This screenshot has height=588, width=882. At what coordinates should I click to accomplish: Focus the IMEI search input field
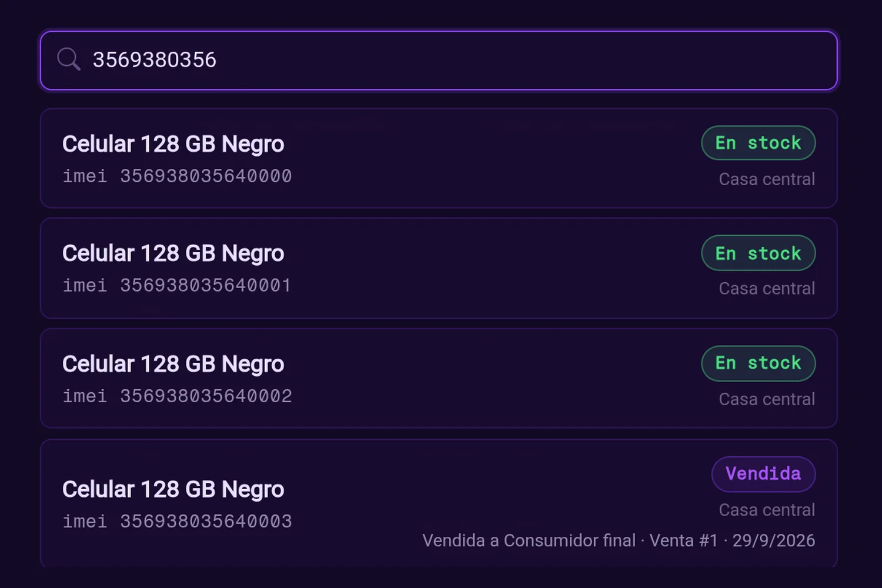point(439,61)
